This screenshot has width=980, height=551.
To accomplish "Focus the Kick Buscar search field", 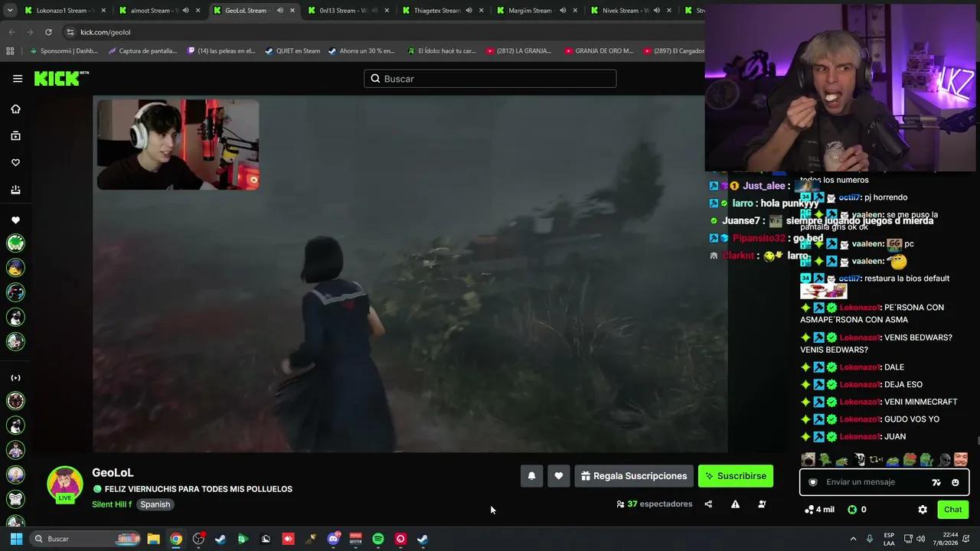I will 490,79.
